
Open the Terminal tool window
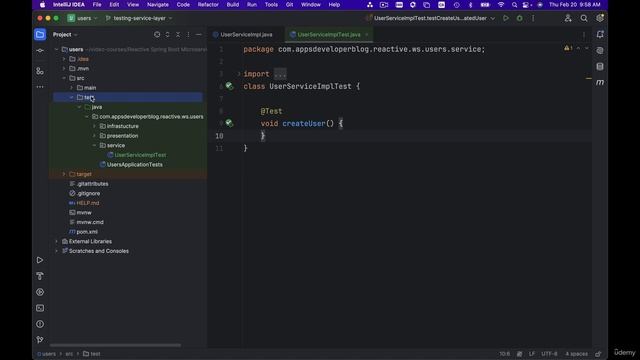[x=40, y=308]
